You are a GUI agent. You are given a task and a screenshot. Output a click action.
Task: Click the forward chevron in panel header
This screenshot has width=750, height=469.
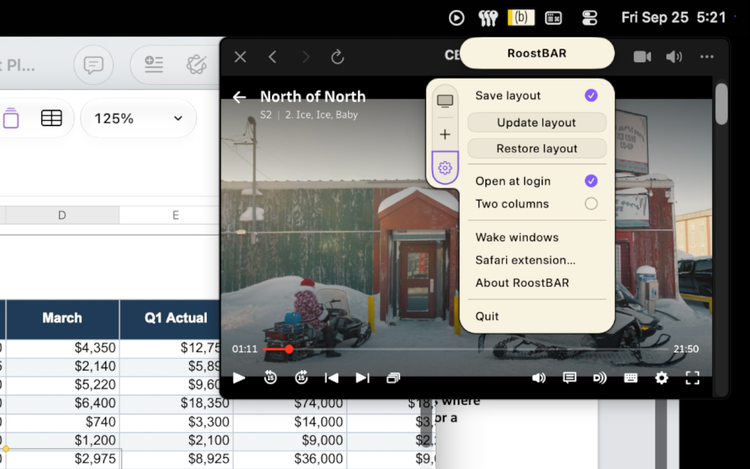click(306, 57)
